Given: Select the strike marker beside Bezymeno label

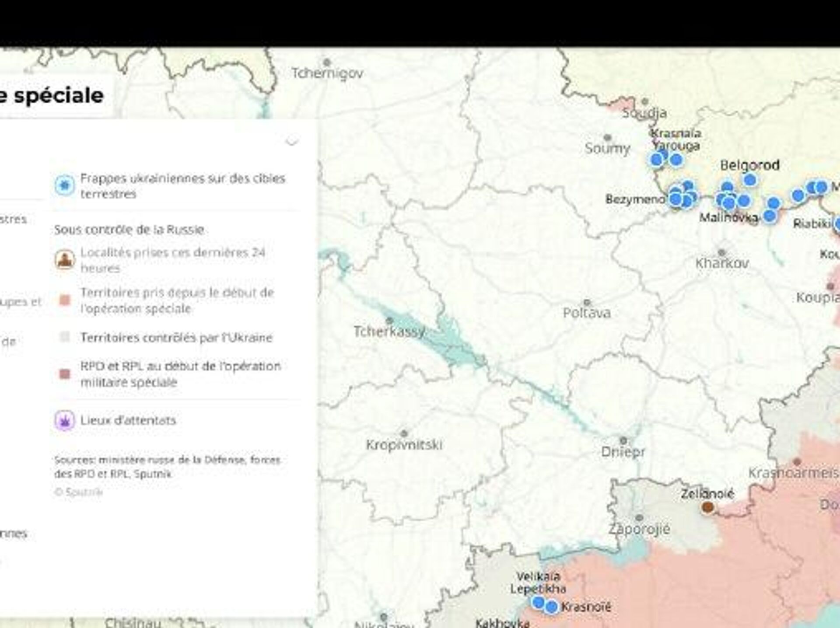Looking at the screenshot, I should coord(675,200).
